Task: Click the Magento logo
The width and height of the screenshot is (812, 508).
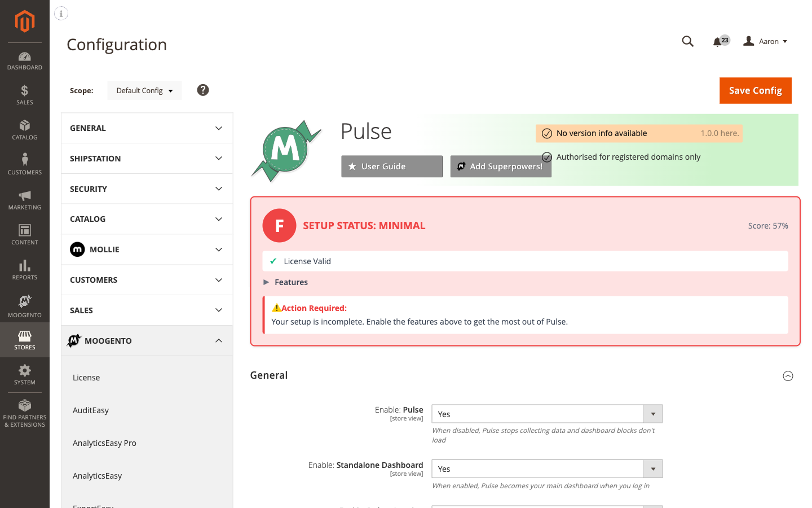Action: pos(25,21)
